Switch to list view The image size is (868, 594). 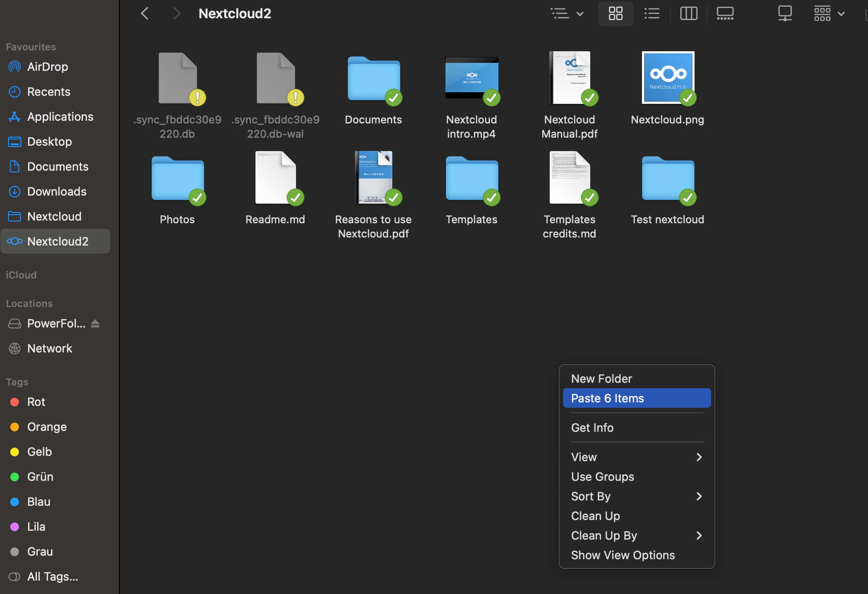[x=652, y=13]
